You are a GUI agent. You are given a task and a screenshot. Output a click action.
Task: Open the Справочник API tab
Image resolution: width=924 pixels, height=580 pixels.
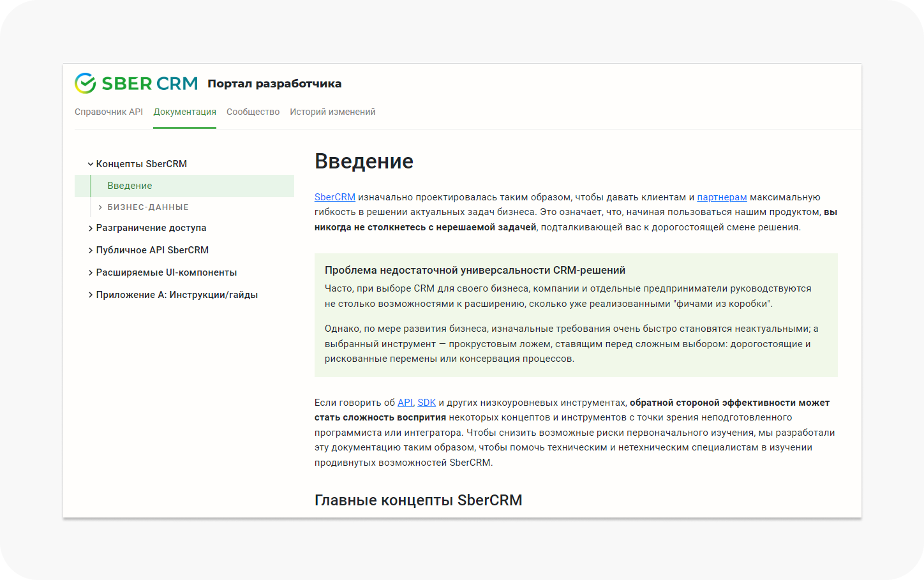pos(108,112)
